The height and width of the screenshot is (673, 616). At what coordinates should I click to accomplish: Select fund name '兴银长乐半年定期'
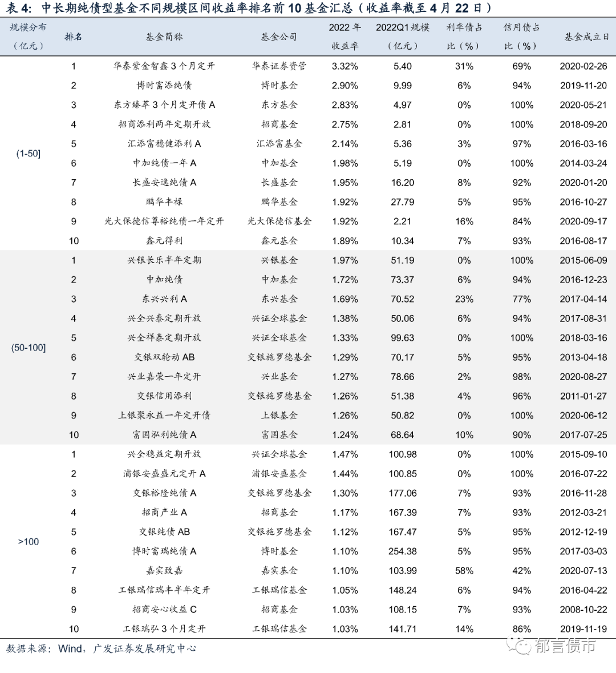(164, 260)
